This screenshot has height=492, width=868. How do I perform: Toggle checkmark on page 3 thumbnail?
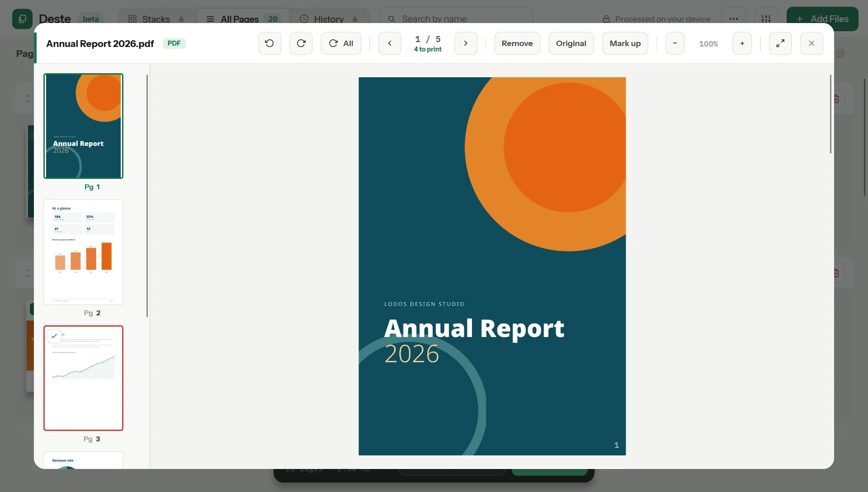click(x=54, y=336)
